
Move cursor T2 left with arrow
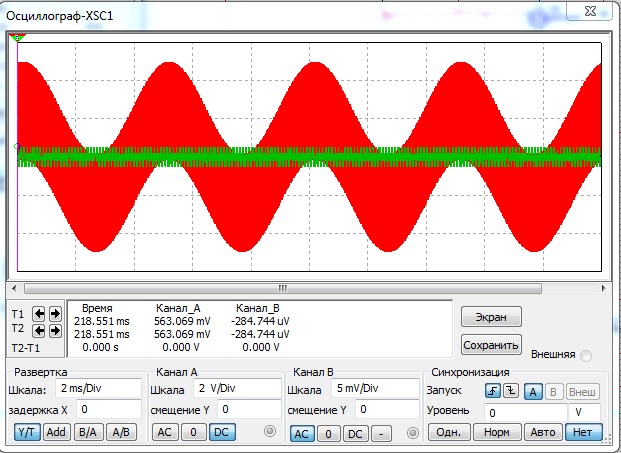click(x=39, y=330)
